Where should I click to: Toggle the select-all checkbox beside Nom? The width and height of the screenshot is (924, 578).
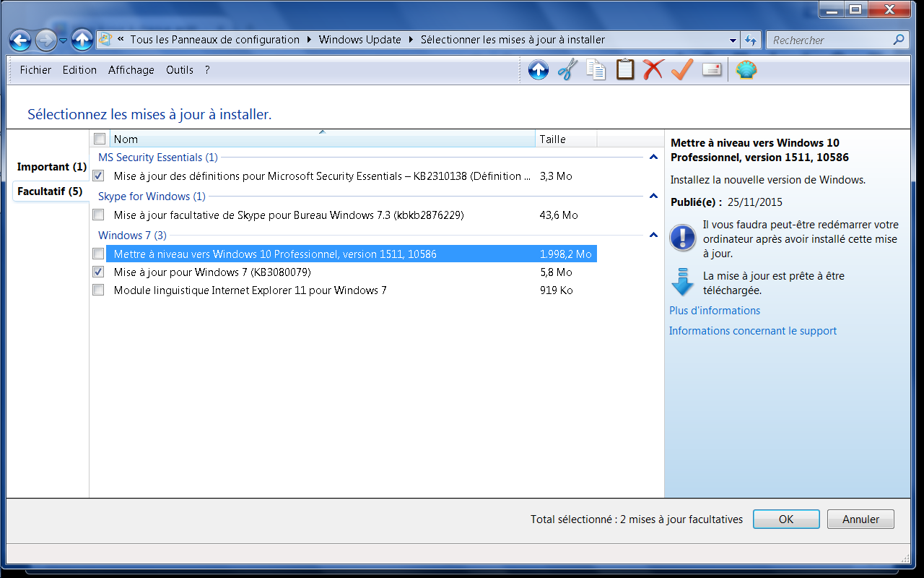click(100, 139)
